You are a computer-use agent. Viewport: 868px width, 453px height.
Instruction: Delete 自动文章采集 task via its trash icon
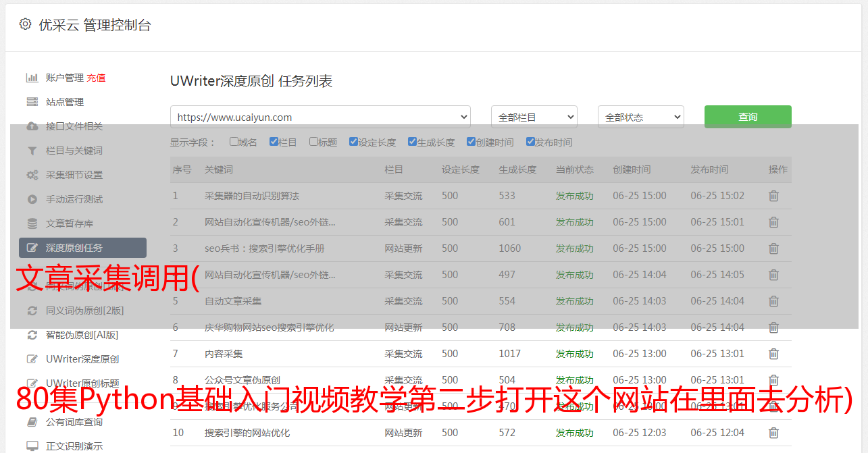774,301
